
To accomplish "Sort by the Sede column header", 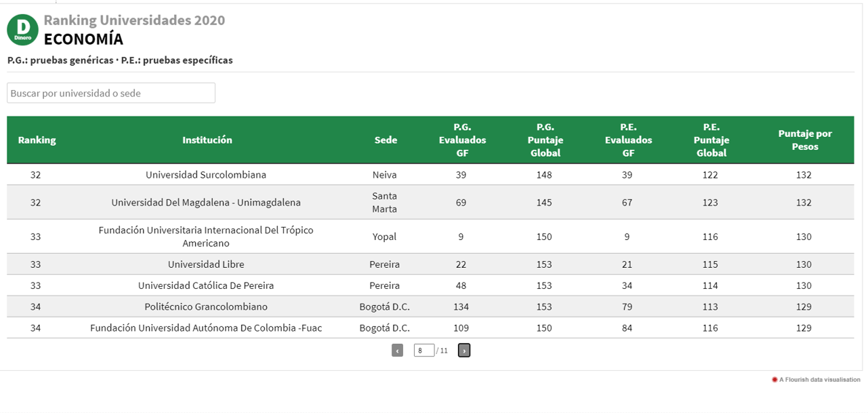I will point(386,140).
